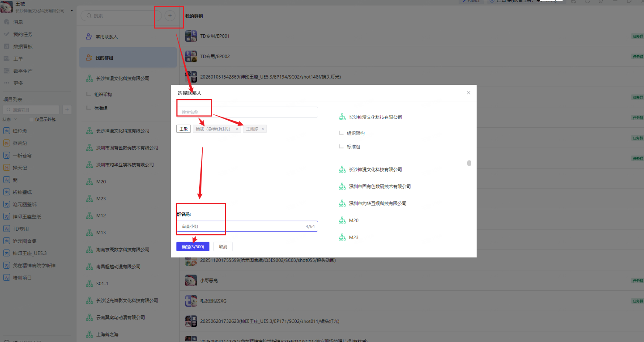This screenshot has width=644, height=342.
Task: Remove 王湘婷 tag from selected contacts
Action: point(263,129)
